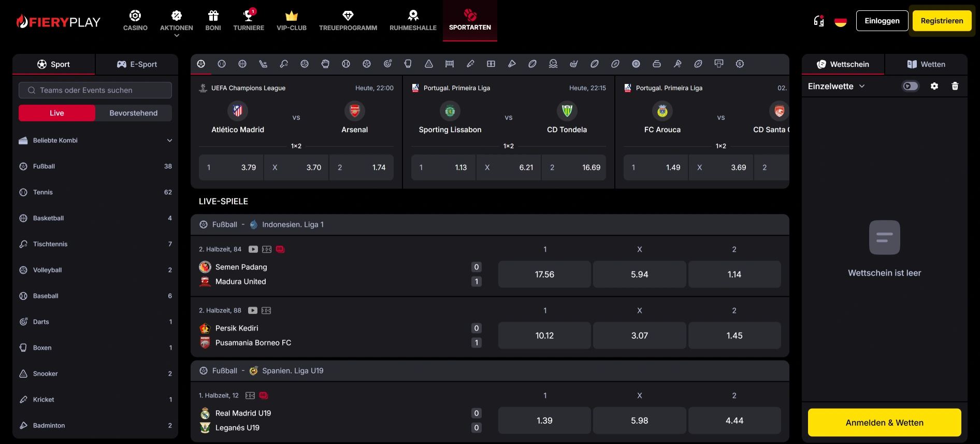
Task: Switch to the Wetten tab
Action: (926, 64)
